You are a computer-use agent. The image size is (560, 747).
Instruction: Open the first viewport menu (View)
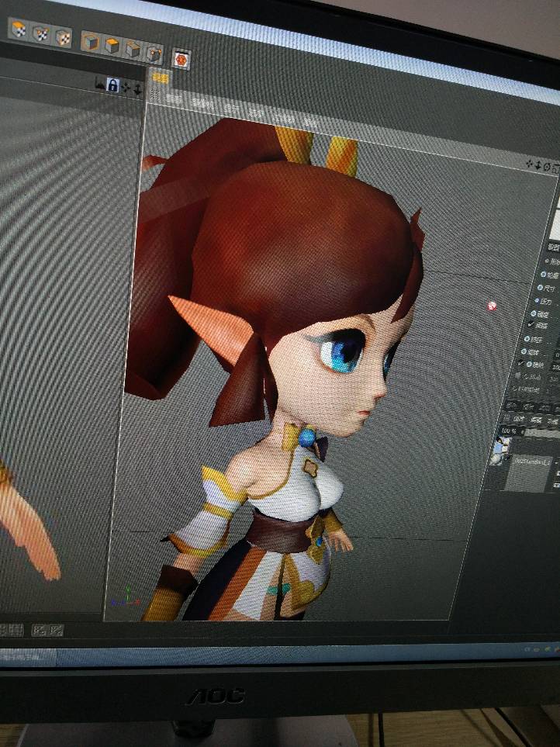[x=174, y=99]
